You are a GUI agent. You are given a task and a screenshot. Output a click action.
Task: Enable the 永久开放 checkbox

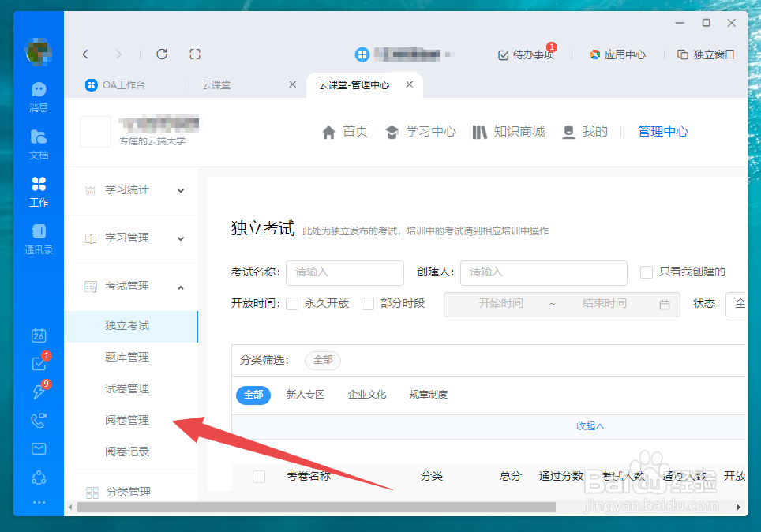(291, 303)
